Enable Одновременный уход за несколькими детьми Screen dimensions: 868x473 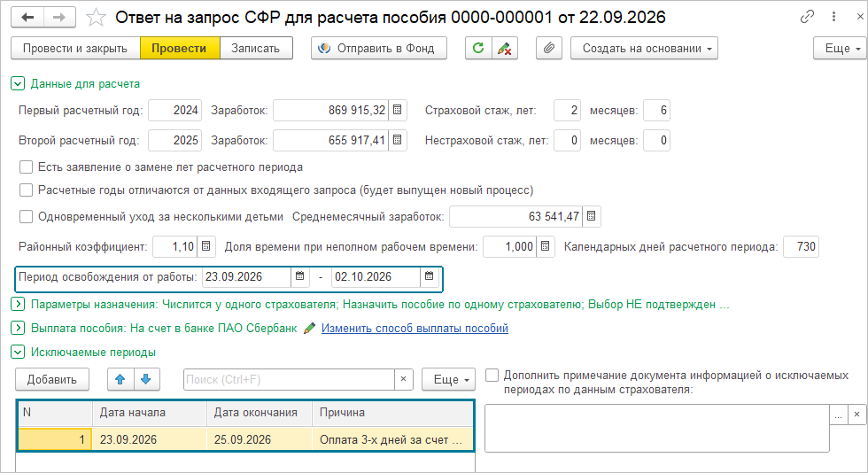click(26, 216)
